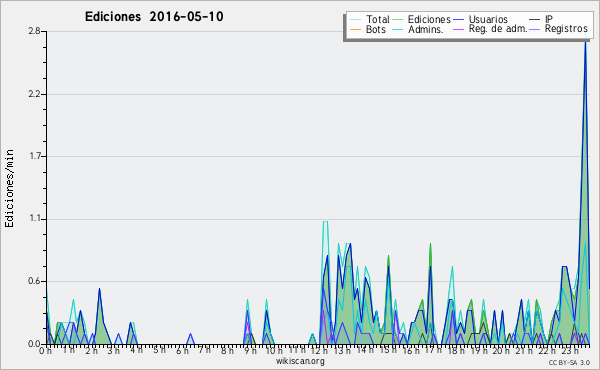This screenshot has width=600, height=370.
Task: Click the '18 h' x-axis label
Action: click(456, 351)
